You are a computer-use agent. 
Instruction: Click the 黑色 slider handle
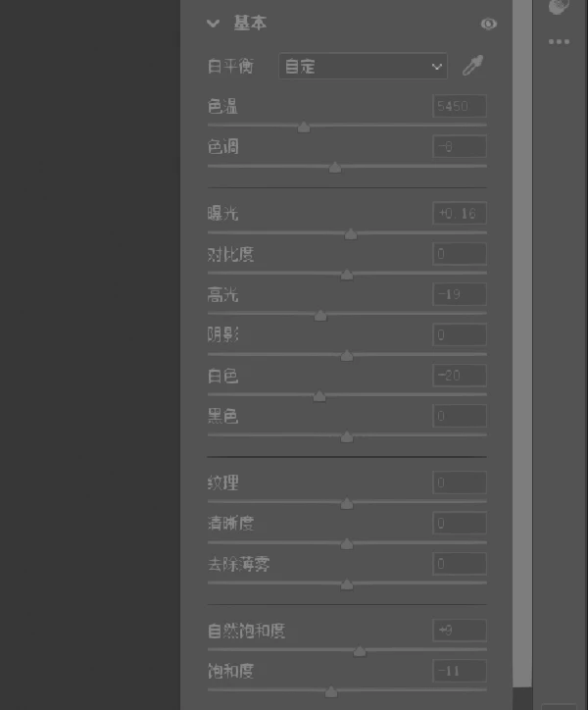point(347,436)
